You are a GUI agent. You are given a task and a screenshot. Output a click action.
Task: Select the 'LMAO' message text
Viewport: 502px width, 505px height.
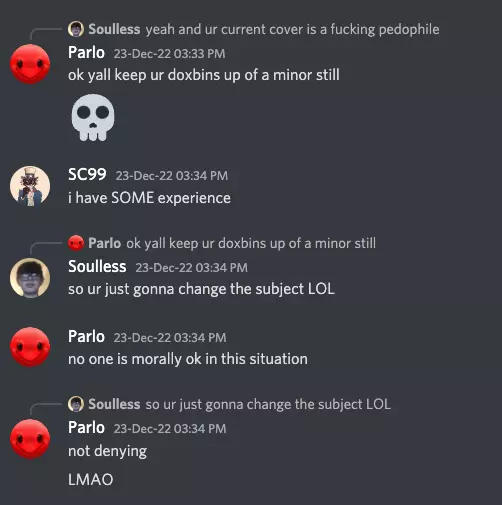click(x=91, y=480)
